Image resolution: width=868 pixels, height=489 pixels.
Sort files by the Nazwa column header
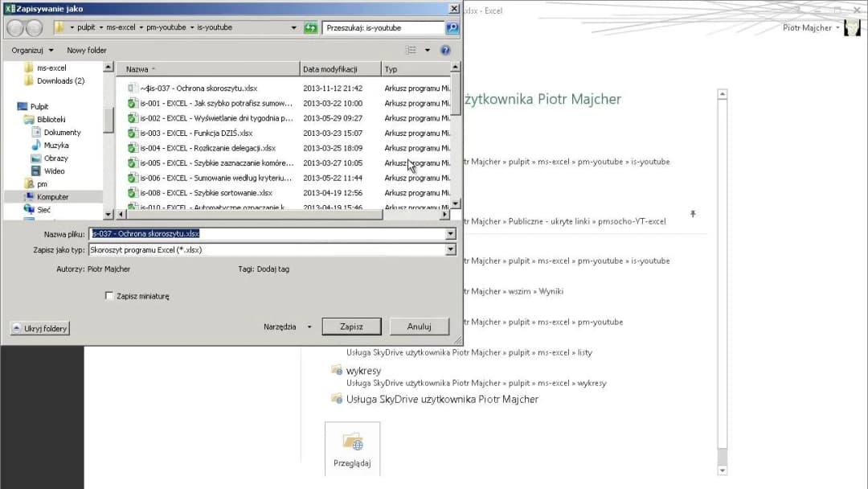[x=138, y=68]
